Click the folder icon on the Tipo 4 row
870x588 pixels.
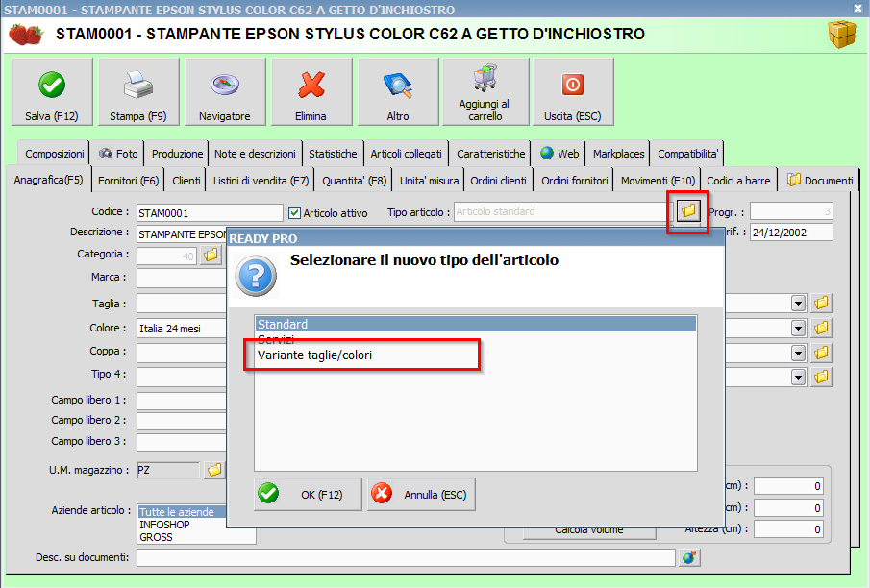click(821, 378)
